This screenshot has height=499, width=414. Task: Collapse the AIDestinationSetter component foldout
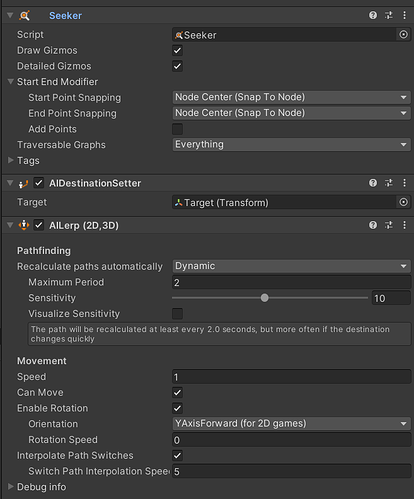coord(10,183)
